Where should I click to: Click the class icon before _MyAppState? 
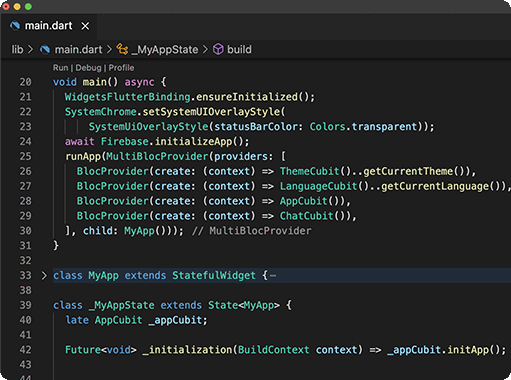click(x=122, y=49)
